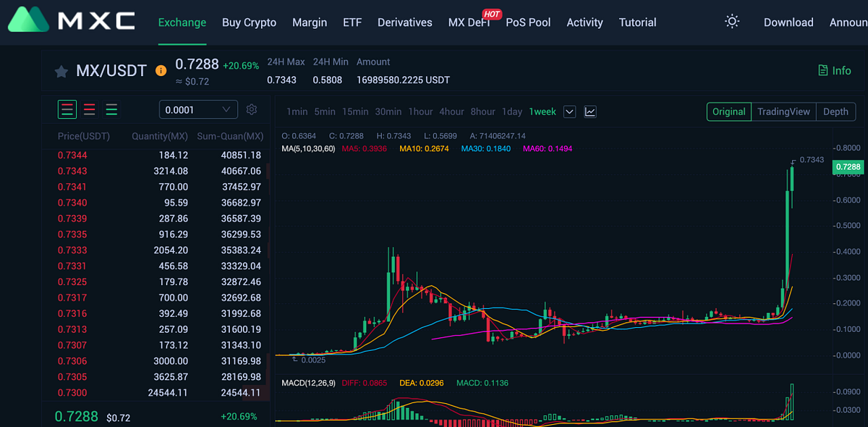Click sell order price 0.7317
The width and height of the screenshot is (868, 427).
pyautogui.click(x=72, y=297)
